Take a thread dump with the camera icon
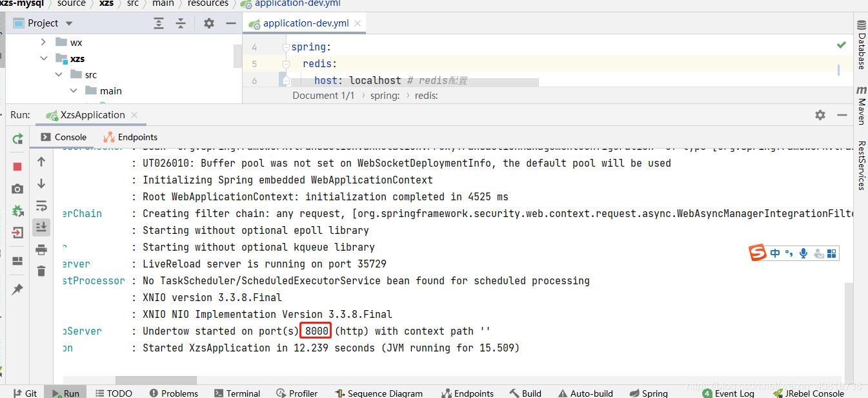The image size is (868, 398). point(17,189)
